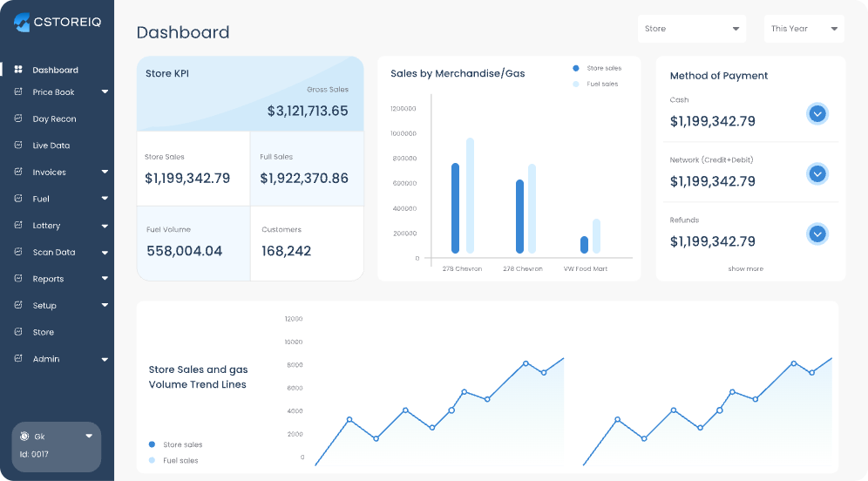
Task: Expand the Lottery submenu arrow
Action: coord(105,226)
